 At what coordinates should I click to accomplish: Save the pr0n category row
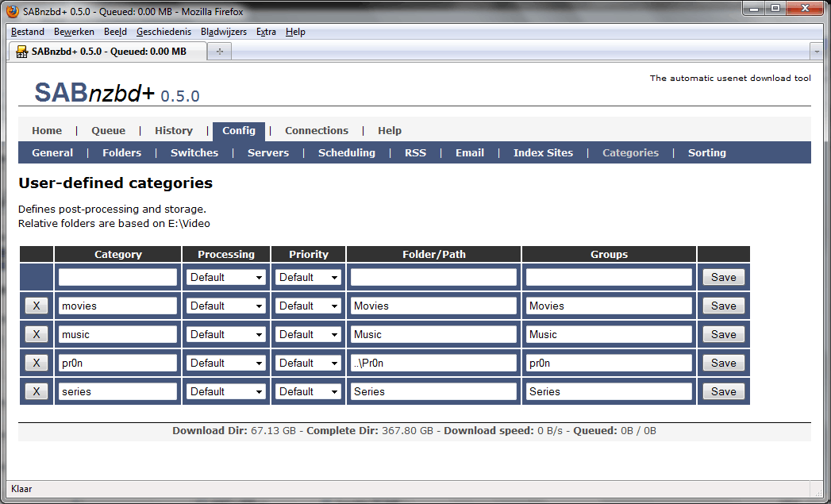[723, 363]
